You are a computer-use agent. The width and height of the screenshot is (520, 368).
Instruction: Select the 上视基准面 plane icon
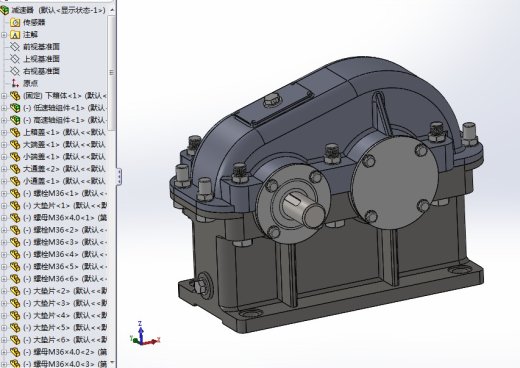point(15,59)
